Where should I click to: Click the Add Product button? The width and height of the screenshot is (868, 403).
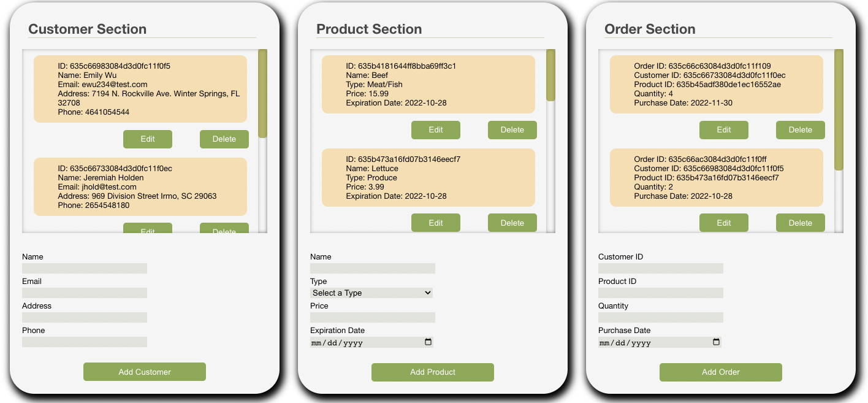pyautogui.click(x=433, y=372)
